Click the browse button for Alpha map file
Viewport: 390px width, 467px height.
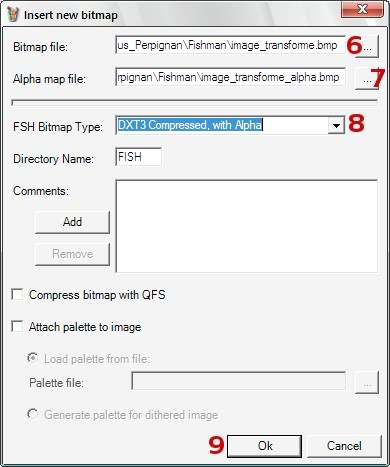pos(367,79)
